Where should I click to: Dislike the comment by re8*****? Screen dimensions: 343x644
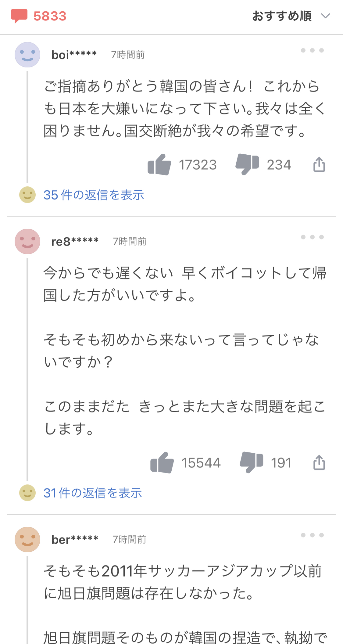coord(251,462)
